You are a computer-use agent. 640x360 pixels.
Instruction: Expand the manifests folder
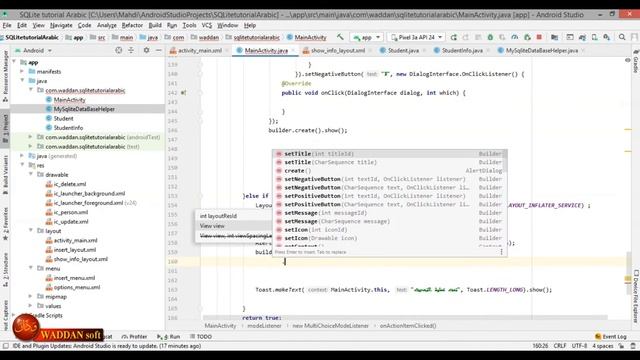pyautogui.click(x=22, y=71)
